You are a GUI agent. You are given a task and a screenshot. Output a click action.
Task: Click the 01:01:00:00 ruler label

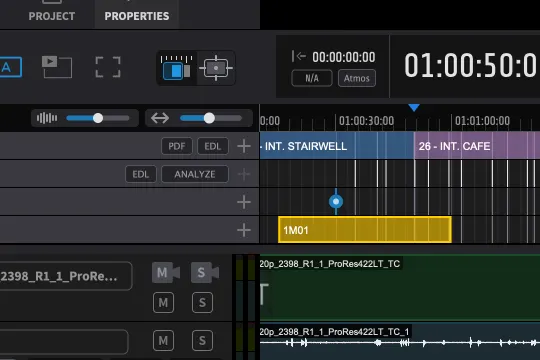(482, 121)
